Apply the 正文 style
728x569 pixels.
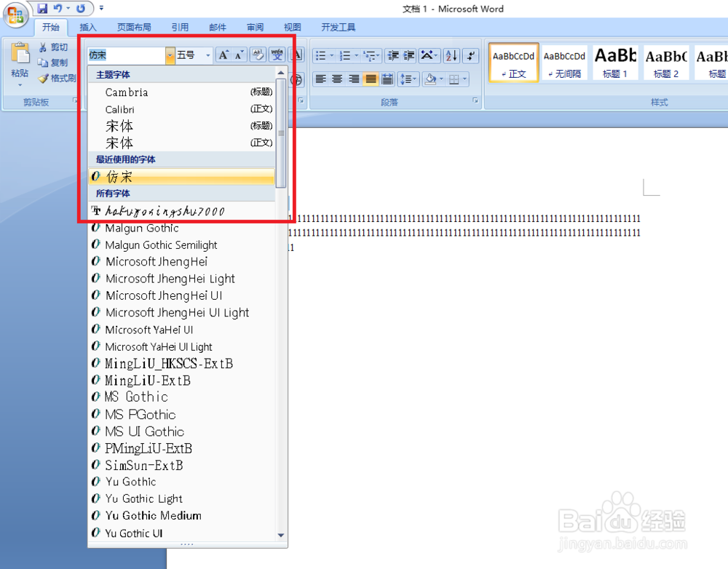pyautogui.click(x=513, y=63)
